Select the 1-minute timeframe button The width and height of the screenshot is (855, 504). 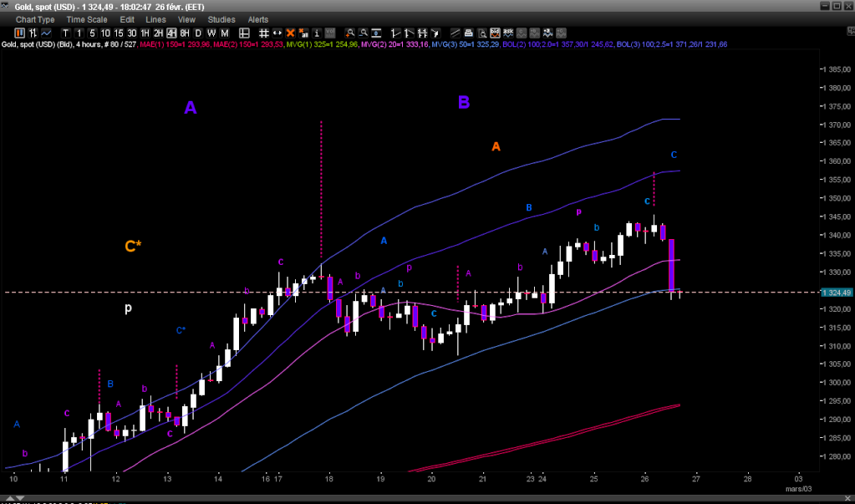79,33
